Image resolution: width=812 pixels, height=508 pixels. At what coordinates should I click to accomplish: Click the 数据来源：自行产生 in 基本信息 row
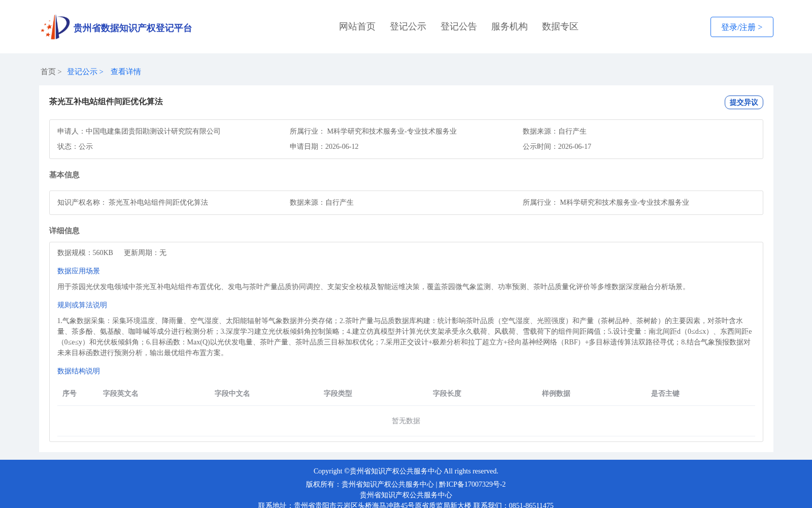pyautogui.click(x=322, y=202)
